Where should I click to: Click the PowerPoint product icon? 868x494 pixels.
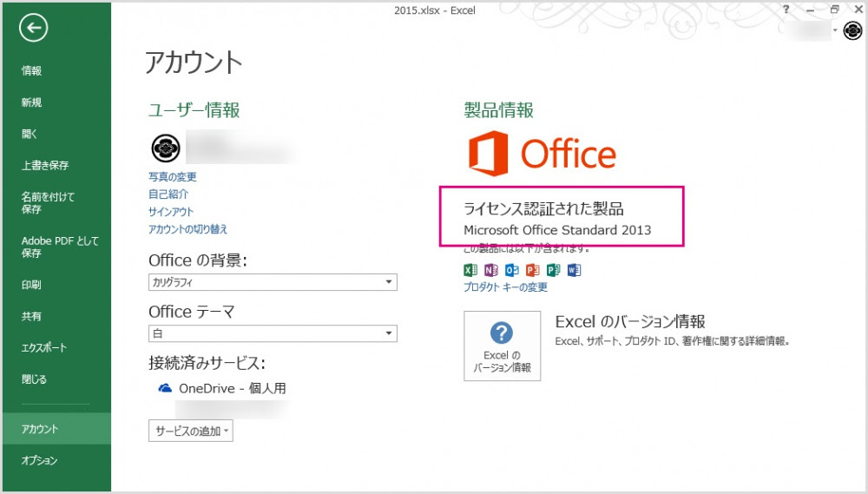tap(533, 270)
